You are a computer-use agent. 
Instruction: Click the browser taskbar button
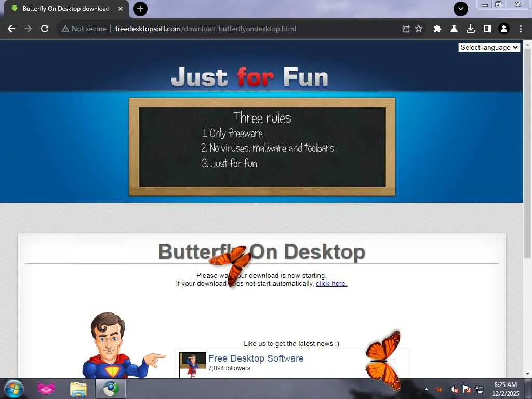click(x=111, y=389)
